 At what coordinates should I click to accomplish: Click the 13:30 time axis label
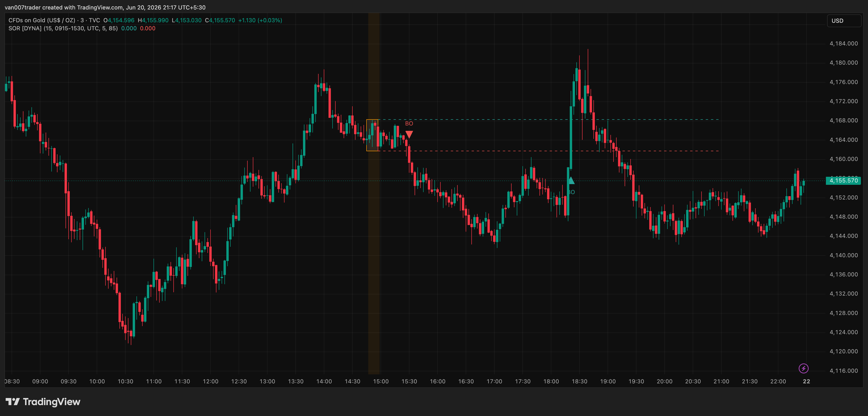tap(295, 381)
